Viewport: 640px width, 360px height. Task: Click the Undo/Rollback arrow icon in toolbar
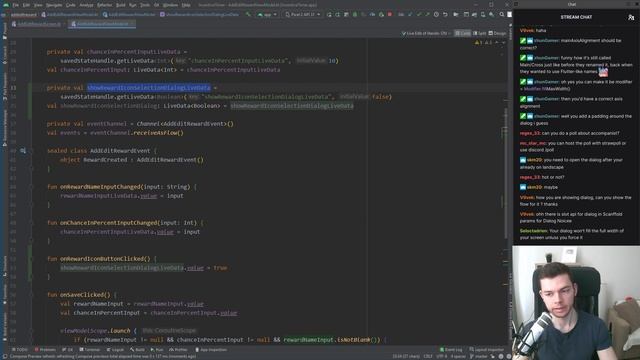coord(445,14)
